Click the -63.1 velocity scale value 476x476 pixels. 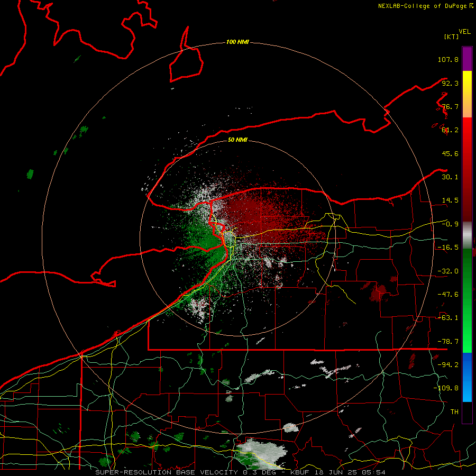pos(448,318)
